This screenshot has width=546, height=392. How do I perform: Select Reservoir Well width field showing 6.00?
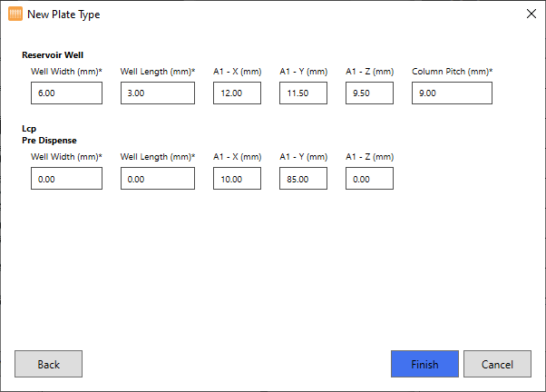(x=66, y=93)
